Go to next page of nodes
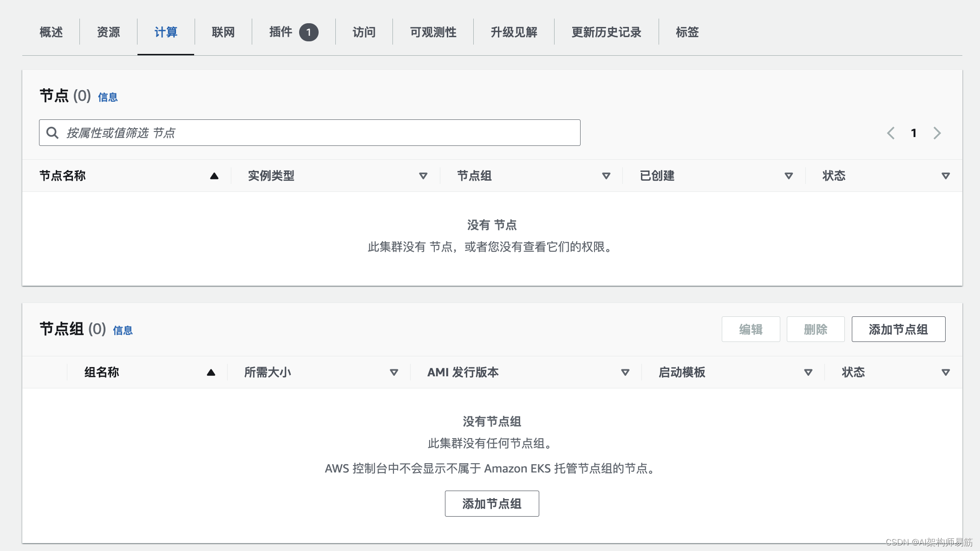The width and height of the screenshot is (980, 551). [937, 133]
